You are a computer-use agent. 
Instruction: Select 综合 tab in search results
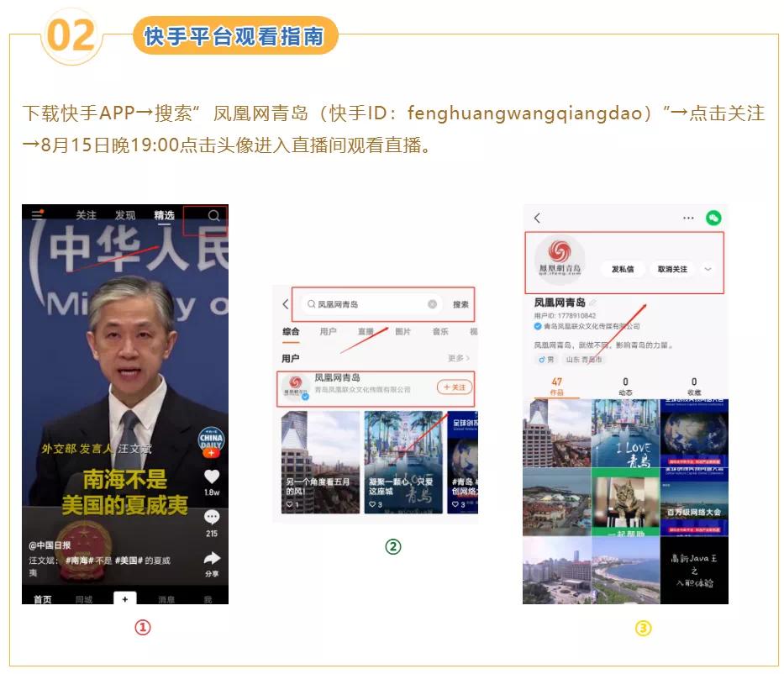point(291,331)
